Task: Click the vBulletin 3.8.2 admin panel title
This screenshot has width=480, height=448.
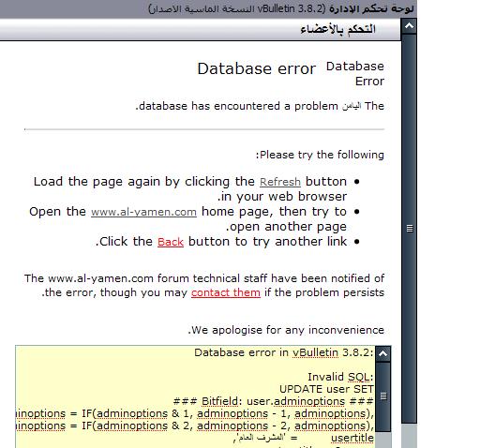Action: [x=281, y=8]
